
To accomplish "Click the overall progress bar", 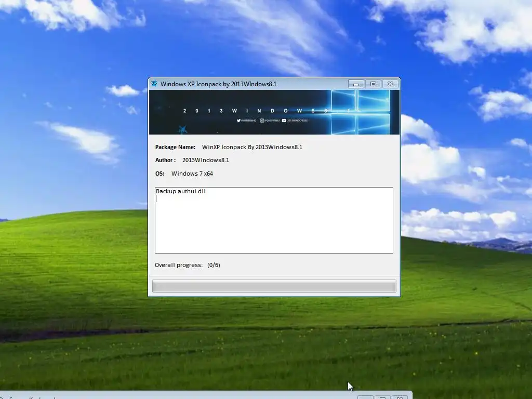I will click(274, 286).
